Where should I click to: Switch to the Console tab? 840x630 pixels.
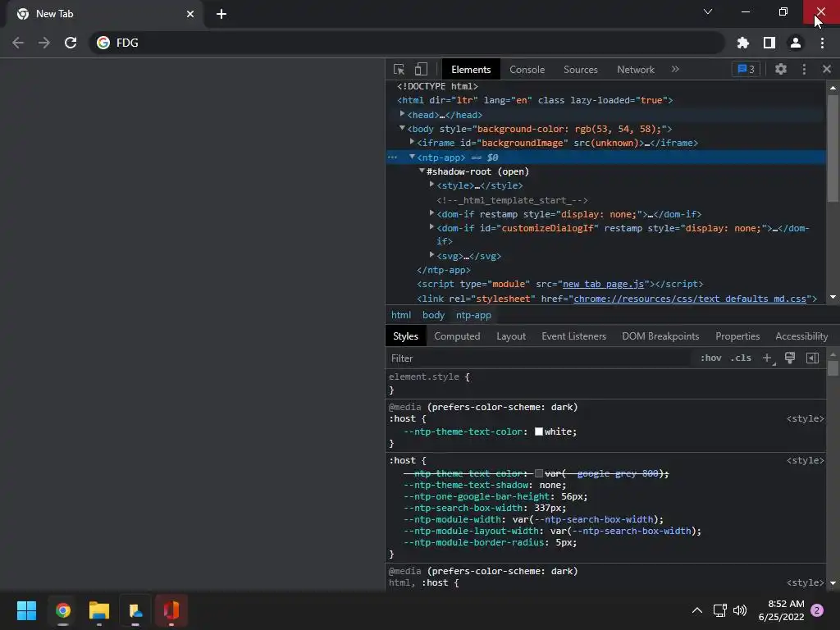[527, 70]
